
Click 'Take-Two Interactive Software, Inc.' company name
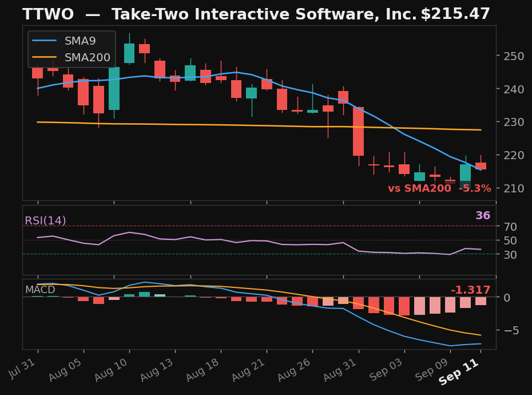click(x=264, y=14)
